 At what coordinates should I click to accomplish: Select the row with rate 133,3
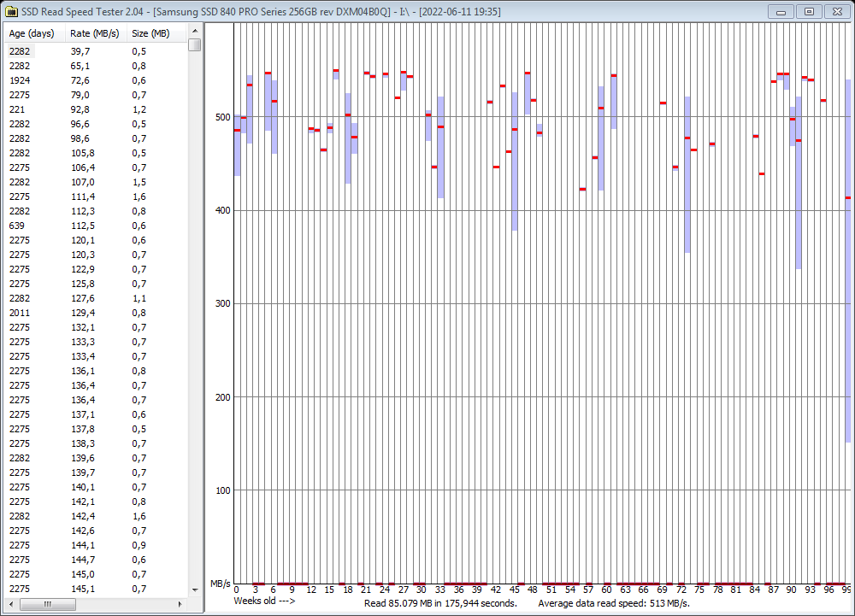click(96, 342)
